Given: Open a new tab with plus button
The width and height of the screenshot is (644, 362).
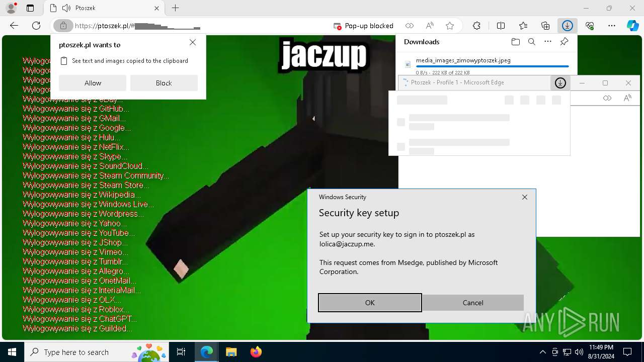Looking at the screenshot, I should click(175, 8).
